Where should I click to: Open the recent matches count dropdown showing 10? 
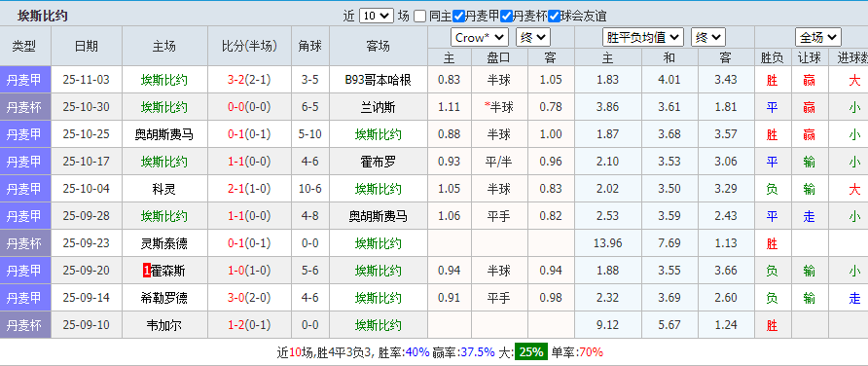point(376,16)
